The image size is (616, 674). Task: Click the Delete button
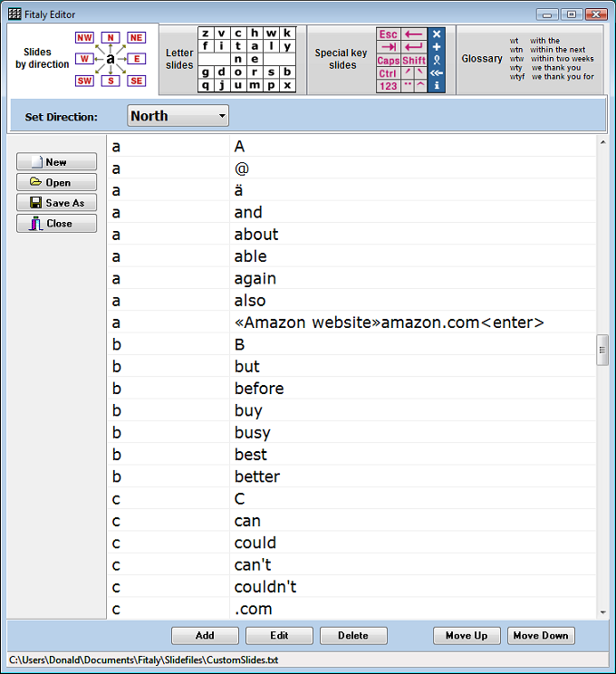click(353, 636)
